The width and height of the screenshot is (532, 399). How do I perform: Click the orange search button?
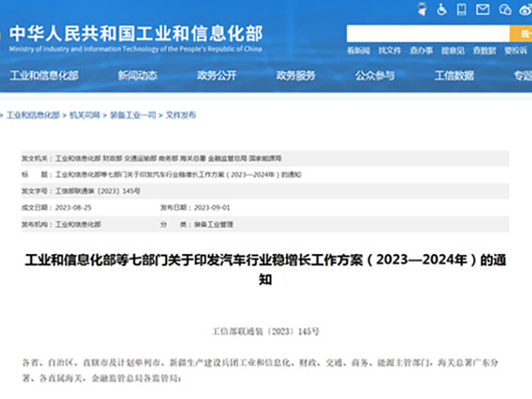521,33
